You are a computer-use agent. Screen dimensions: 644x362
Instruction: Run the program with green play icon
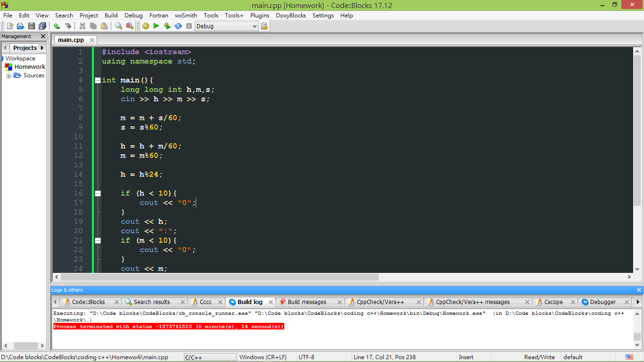click(x=156, y=26)
